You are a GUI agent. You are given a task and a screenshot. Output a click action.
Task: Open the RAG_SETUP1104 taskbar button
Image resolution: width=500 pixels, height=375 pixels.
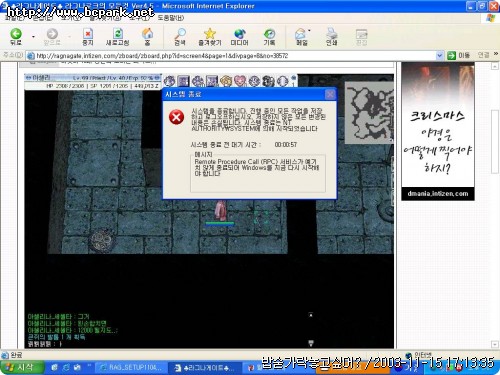[131, 368]
